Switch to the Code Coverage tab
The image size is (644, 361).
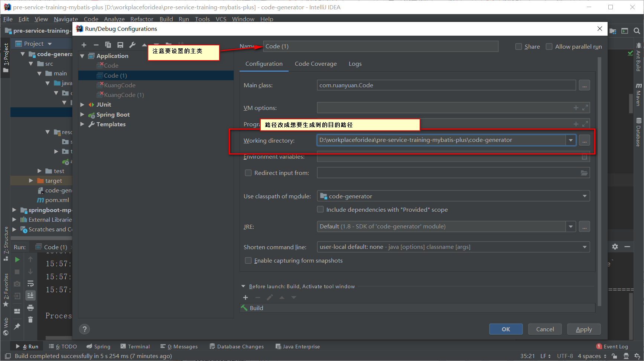point(316,64)
